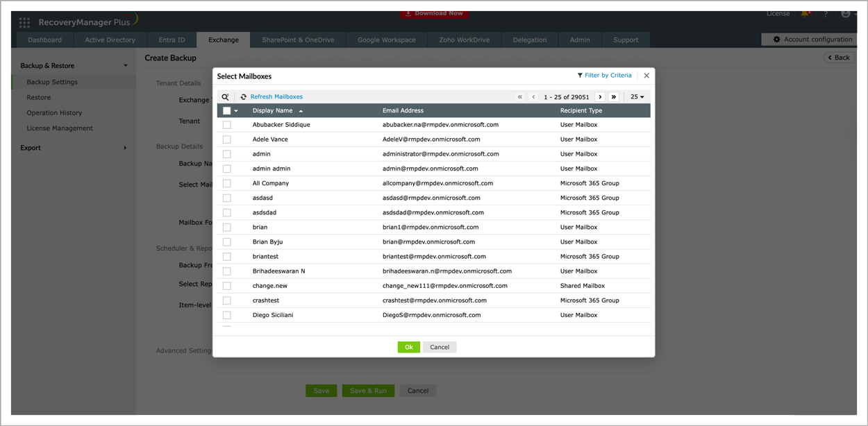Click the email brihadeeswaran.n@rmpdev.onmicrosoft.com
This screenshot has height=426, width=868.
coord(447,271)
